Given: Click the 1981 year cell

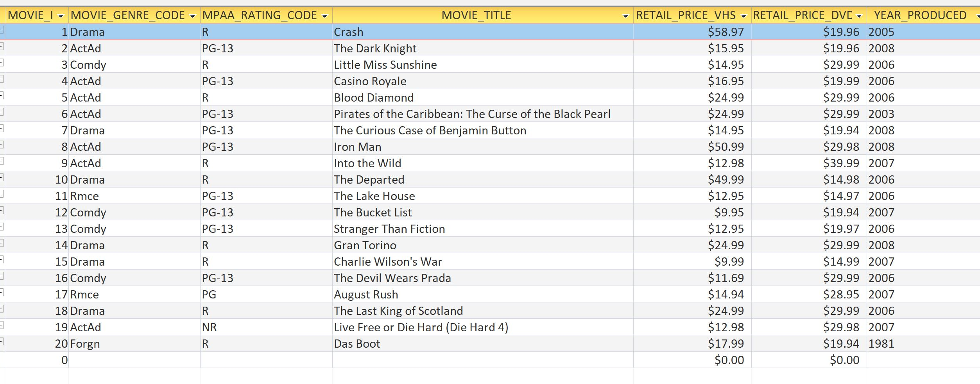Looking at the screenshot, I should (x=923, y=344).
